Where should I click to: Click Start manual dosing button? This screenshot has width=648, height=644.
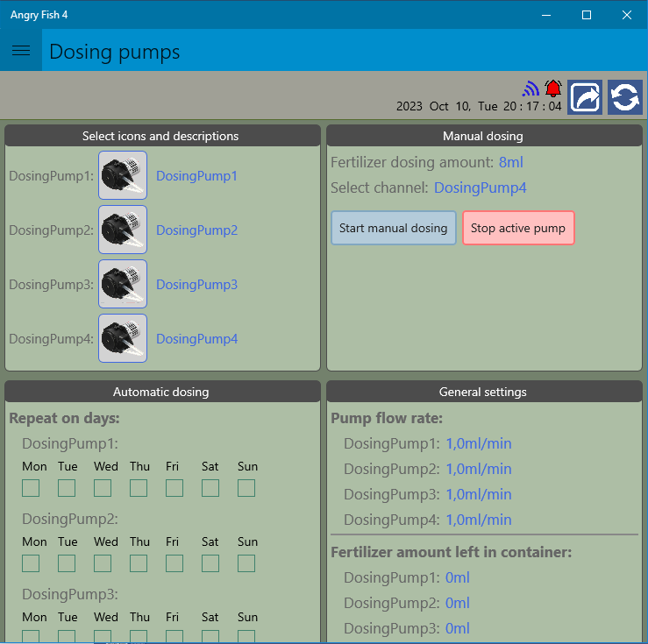(394, 228)
